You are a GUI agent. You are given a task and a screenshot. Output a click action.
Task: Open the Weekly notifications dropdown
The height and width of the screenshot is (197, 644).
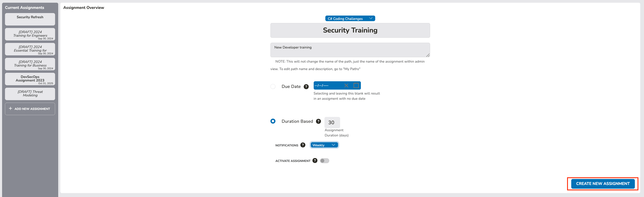click(x=324, y=145)
